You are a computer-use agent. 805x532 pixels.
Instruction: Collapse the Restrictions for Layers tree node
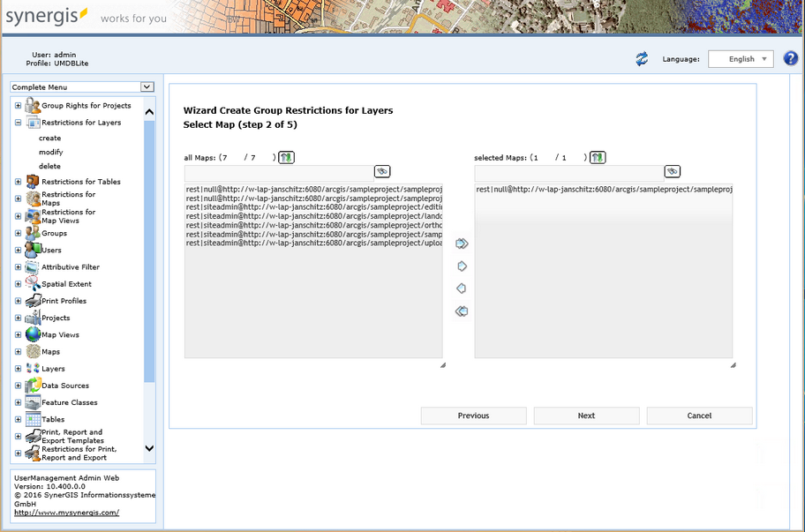(19, 123)
